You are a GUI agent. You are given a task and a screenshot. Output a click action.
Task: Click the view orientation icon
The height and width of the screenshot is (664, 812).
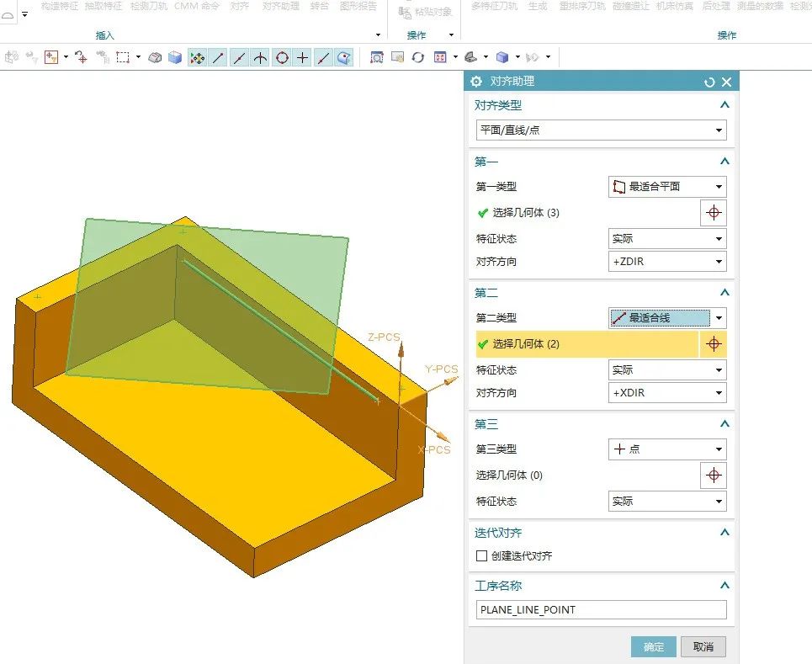(440, 57)
